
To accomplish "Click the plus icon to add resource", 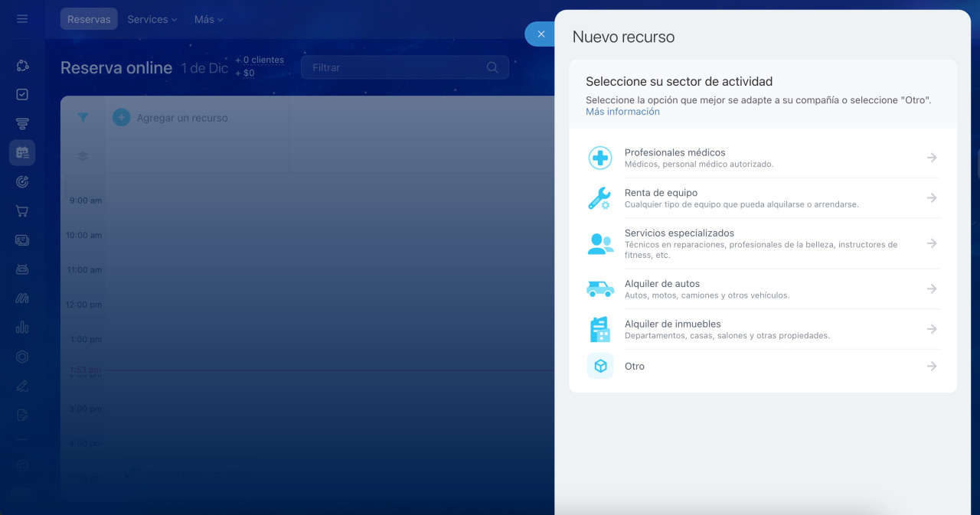I will pyautogui.click(x=121, y=118).
